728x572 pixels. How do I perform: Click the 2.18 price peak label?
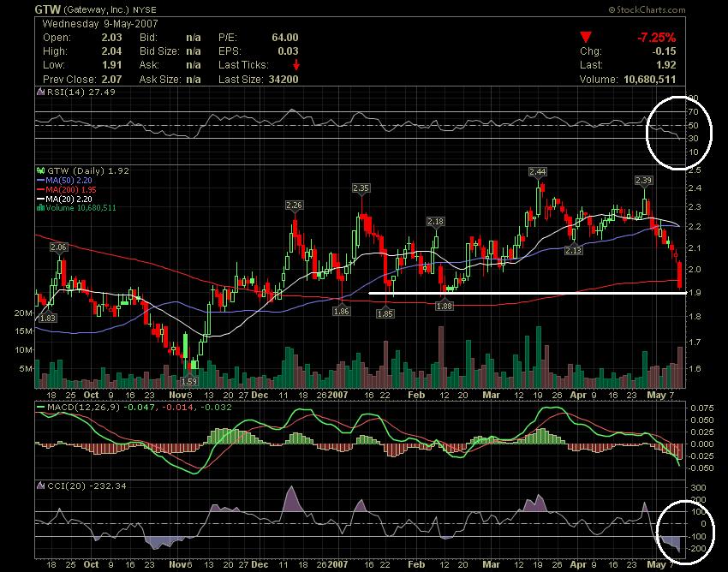click(x=435, y=222)
